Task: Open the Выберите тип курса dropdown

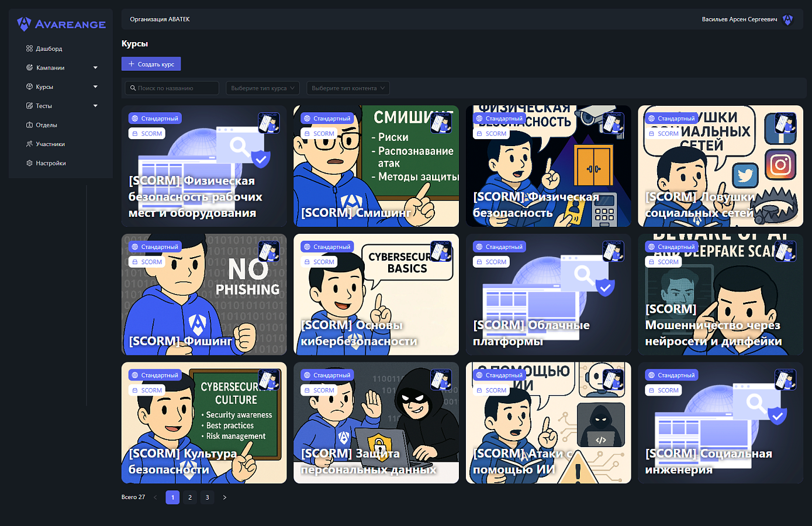Action: 263,88
